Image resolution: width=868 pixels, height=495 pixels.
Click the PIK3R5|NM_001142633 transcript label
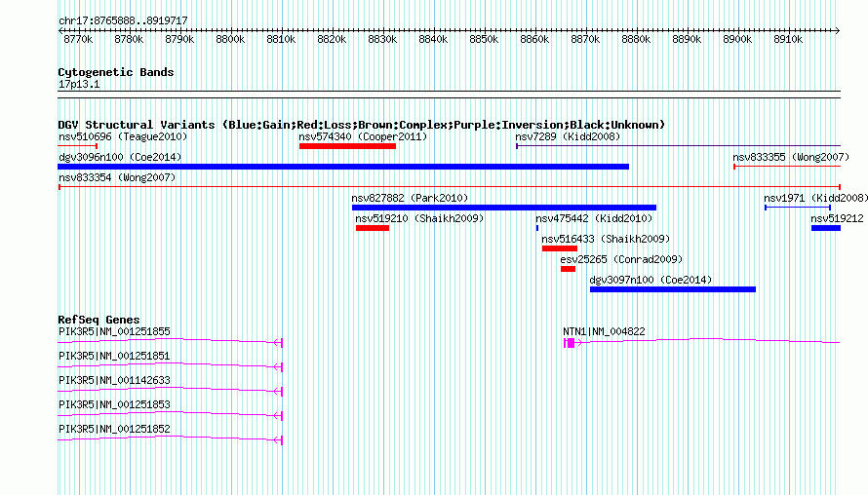click(114, 380)
